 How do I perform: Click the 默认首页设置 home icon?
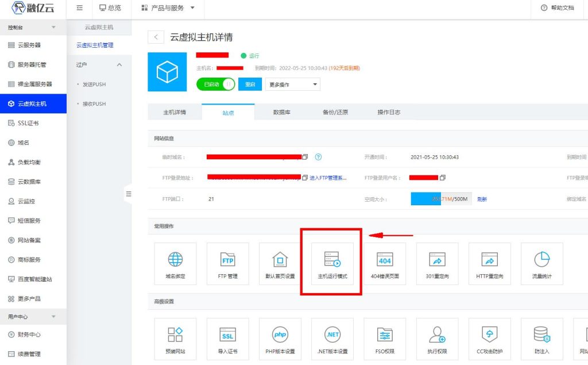coord(280,260)
